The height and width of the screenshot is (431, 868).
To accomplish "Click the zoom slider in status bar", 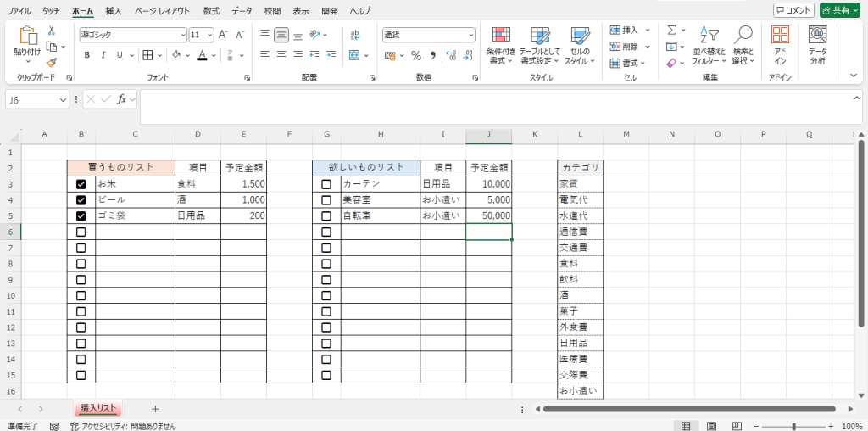I will pyautogui.click(x=793, y=426).
